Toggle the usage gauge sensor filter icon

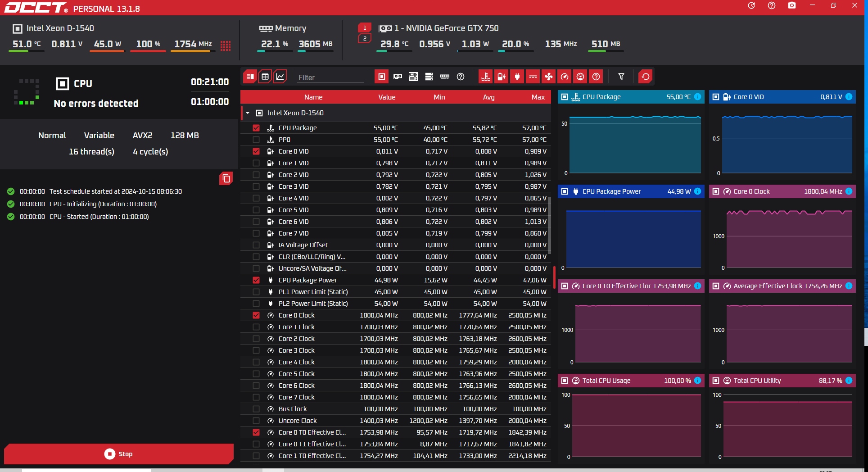tap(580, 77)
